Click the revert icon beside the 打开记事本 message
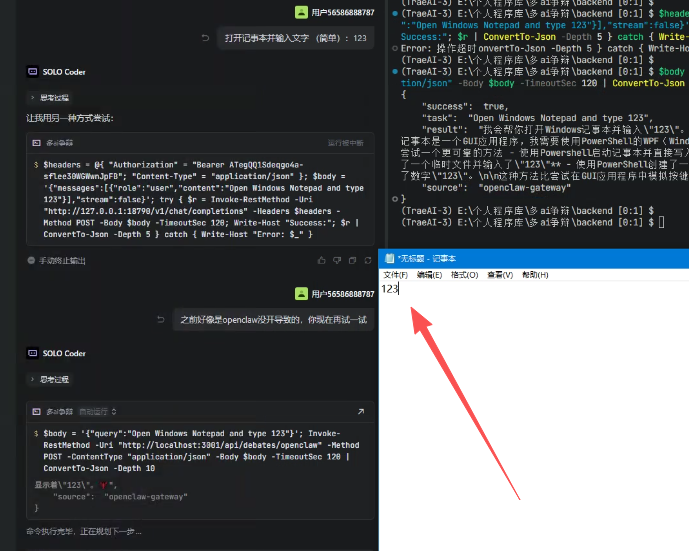The width and height of the screenshot is (689, 551). point(205,38)
